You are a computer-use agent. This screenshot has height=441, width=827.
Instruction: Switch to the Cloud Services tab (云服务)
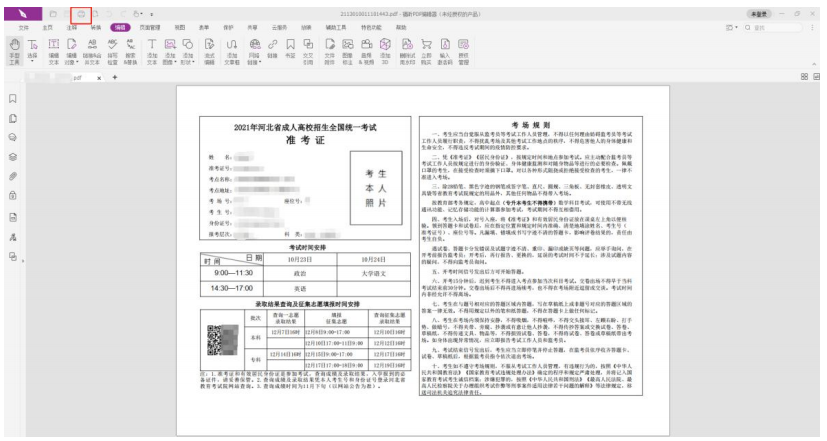point(279,27)
